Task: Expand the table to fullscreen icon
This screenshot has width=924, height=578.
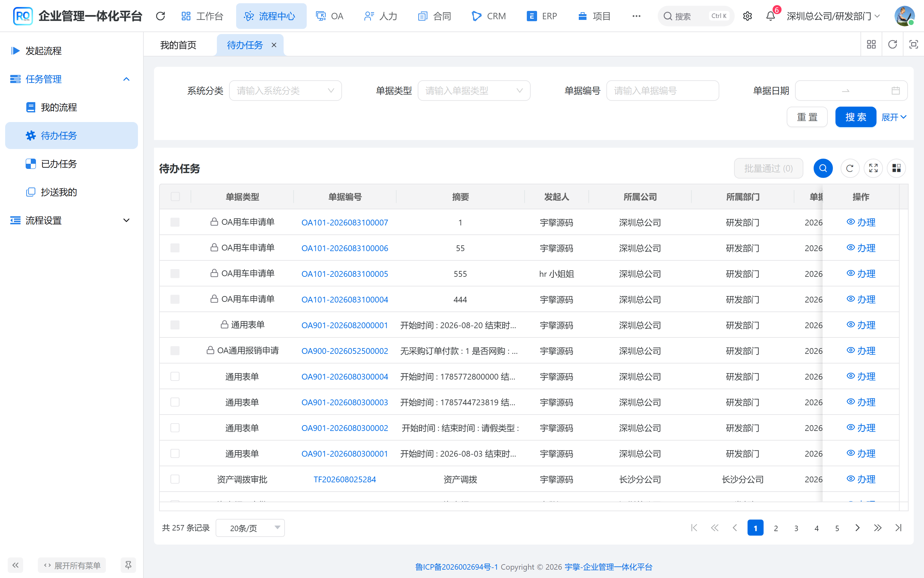Action: coord(873,168)
